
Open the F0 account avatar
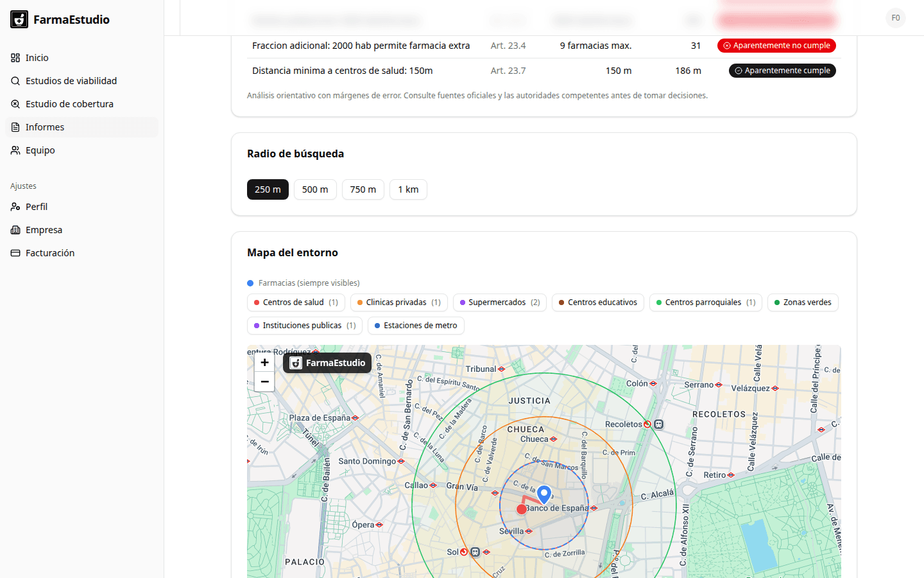point(896,18)
